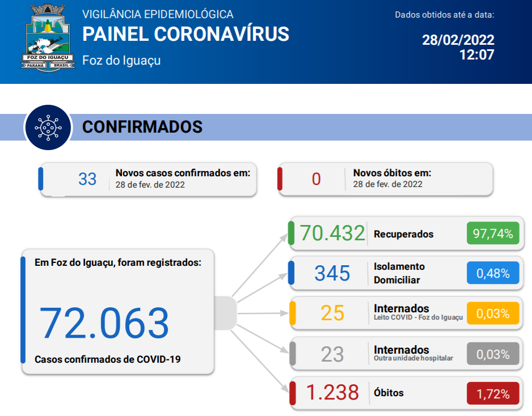Click the total confirmed cases 72.063

(104, 322)
